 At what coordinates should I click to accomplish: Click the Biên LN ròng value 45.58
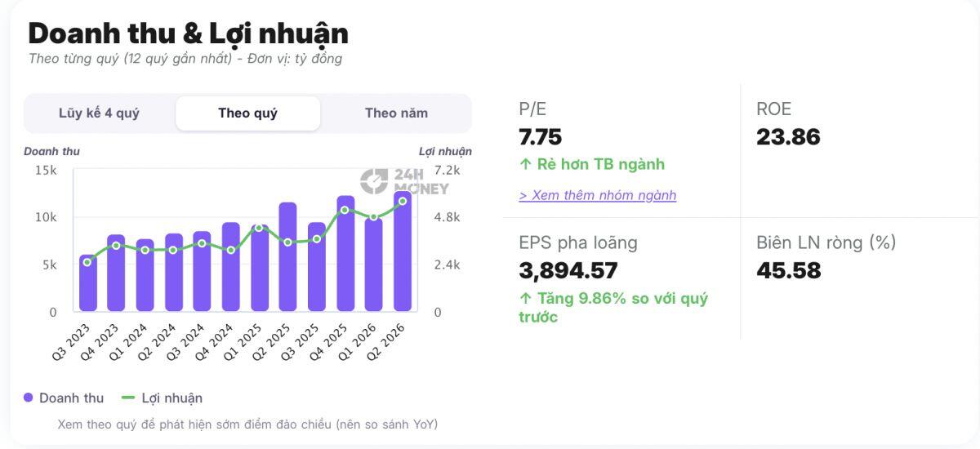788,270
